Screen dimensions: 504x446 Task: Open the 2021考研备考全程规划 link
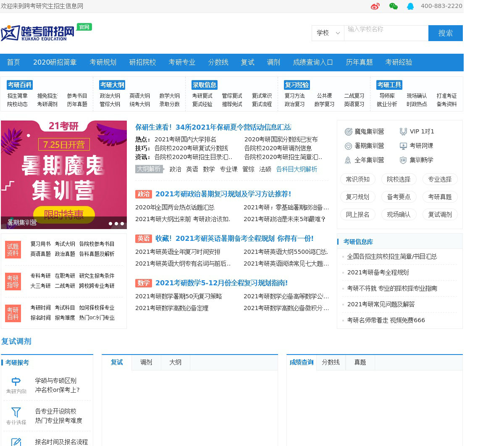378,272
